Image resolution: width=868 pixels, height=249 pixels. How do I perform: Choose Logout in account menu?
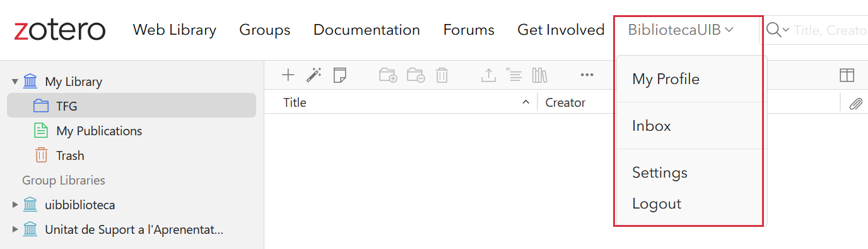[x=691, y=203]
